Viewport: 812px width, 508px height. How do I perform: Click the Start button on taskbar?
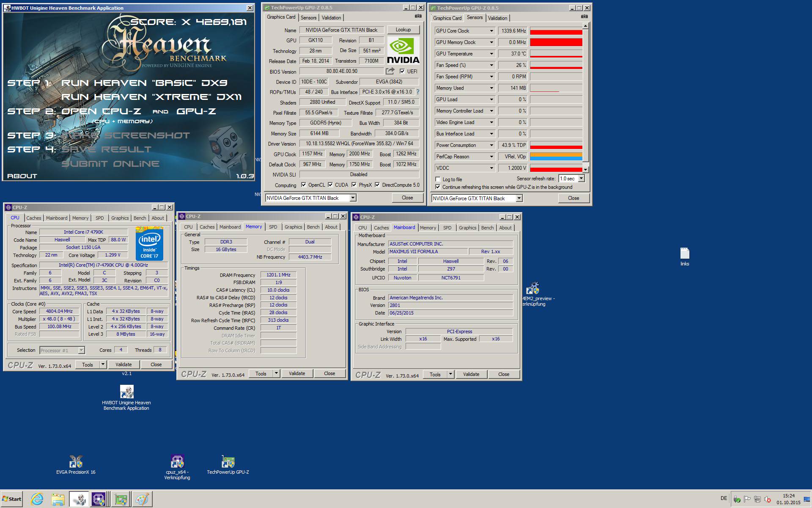(x=11, y=499)
